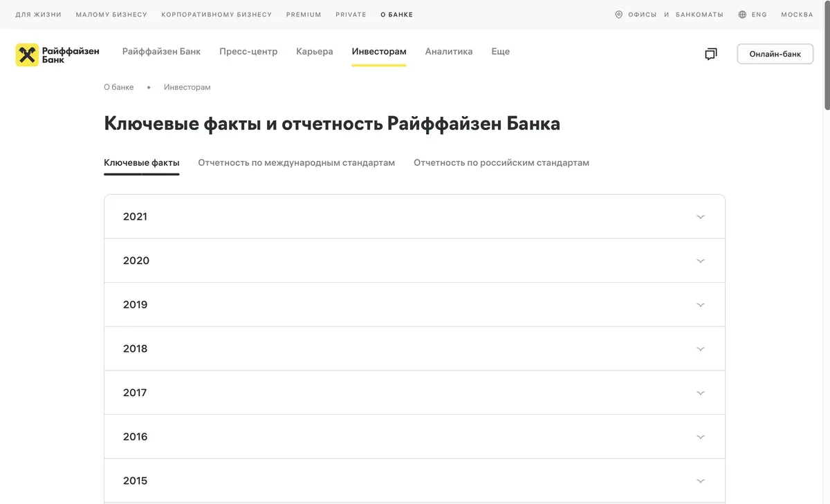Follow the О банке breadcrumb link

point(119,87)
